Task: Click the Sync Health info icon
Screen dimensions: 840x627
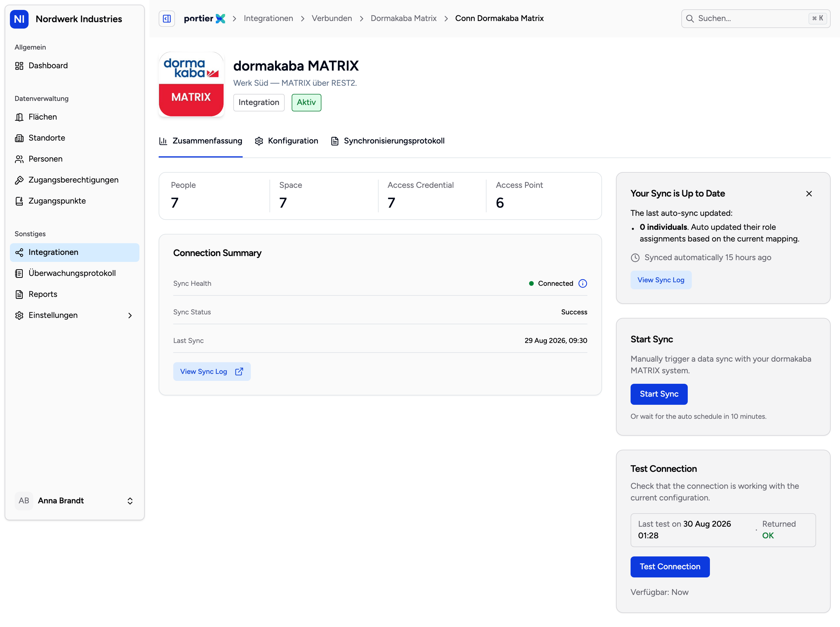Action: coord(582,283)
